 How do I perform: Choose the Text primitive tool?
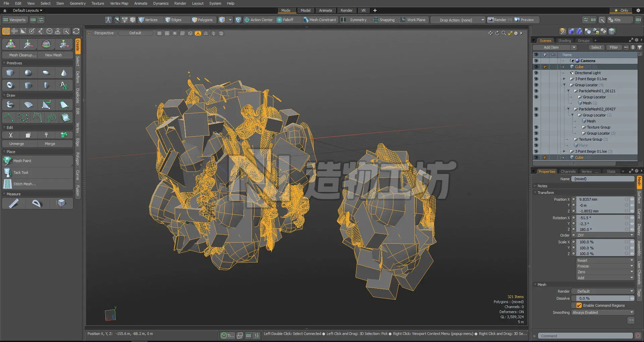pos(64,85)
